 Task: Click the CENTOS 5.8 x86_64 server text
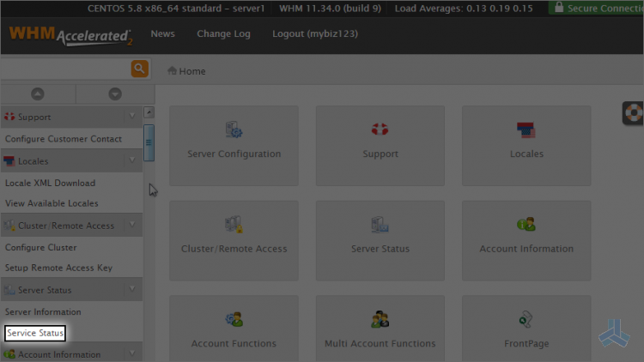click(176, 9)
